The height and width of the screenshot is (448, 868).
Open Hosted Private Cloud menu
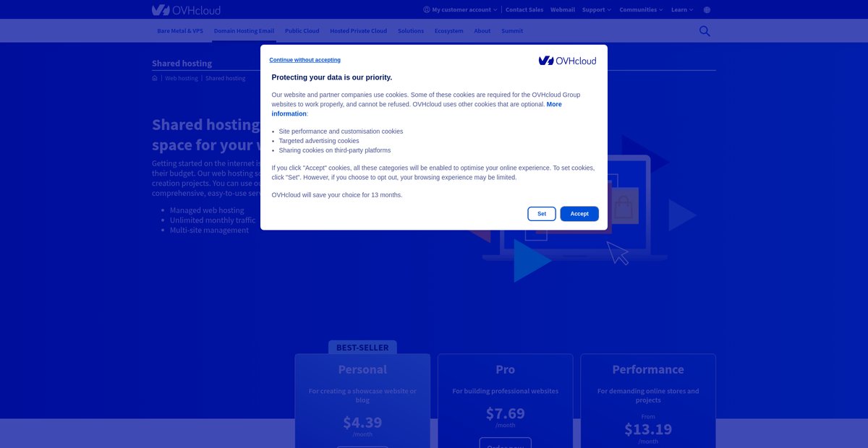[x=358, y=31]
